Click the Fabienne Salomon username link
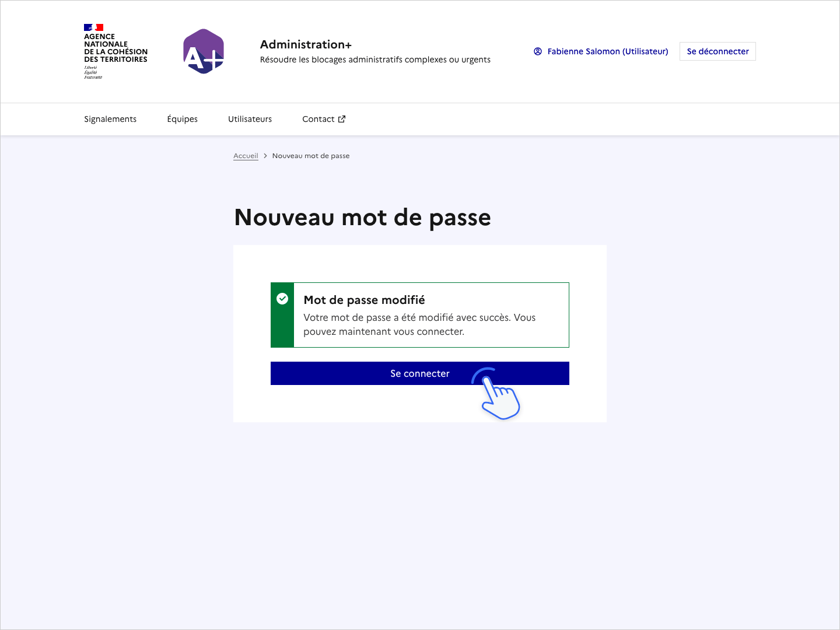Viewport: 840px width, 630px height. (607, 51)
